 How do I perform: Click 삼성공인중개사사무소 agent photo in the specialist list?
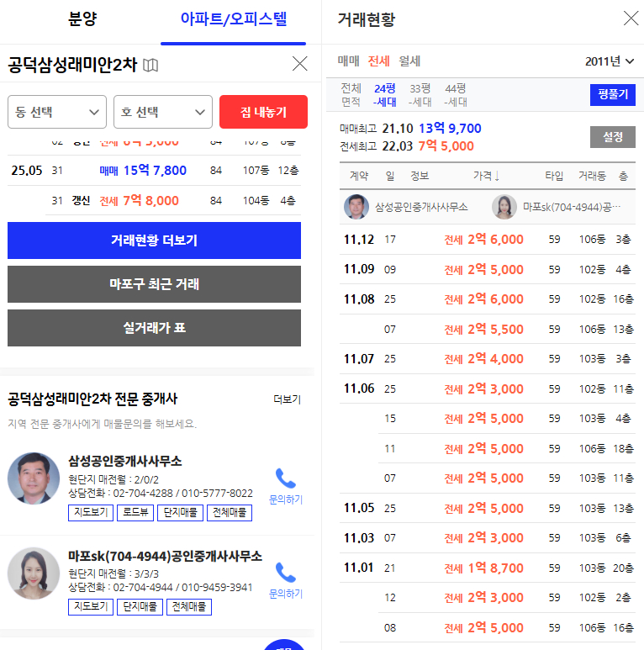[x=34, y=478]
